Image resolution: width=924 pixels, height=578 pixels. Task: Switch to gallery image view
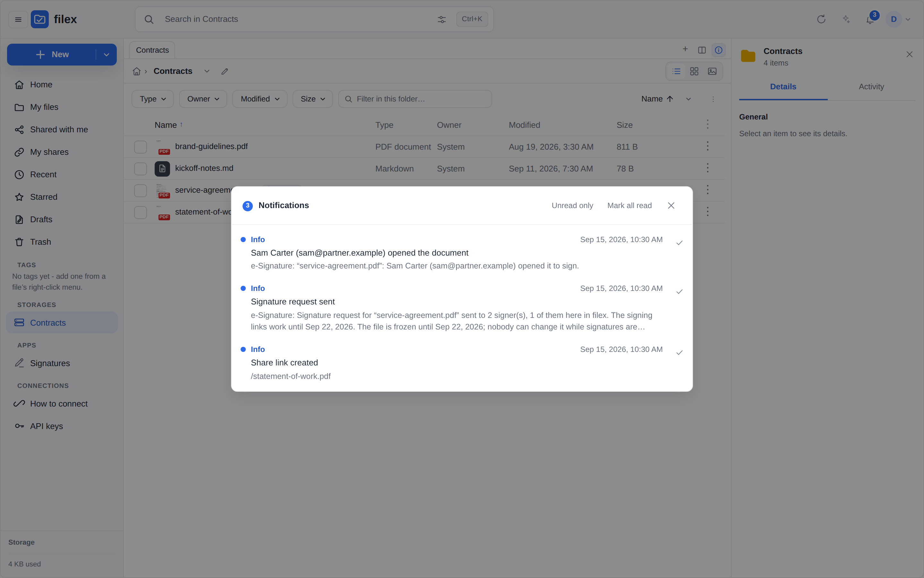(x=712, y=72)
